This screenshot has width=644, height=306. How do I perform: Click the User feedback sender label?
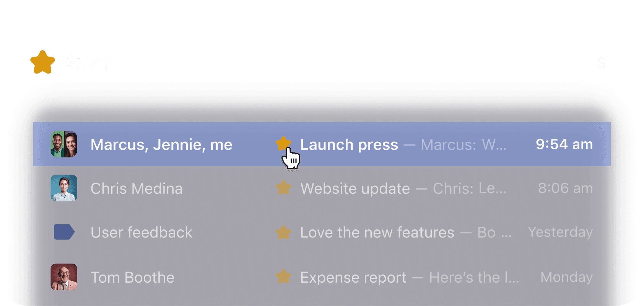141,232
